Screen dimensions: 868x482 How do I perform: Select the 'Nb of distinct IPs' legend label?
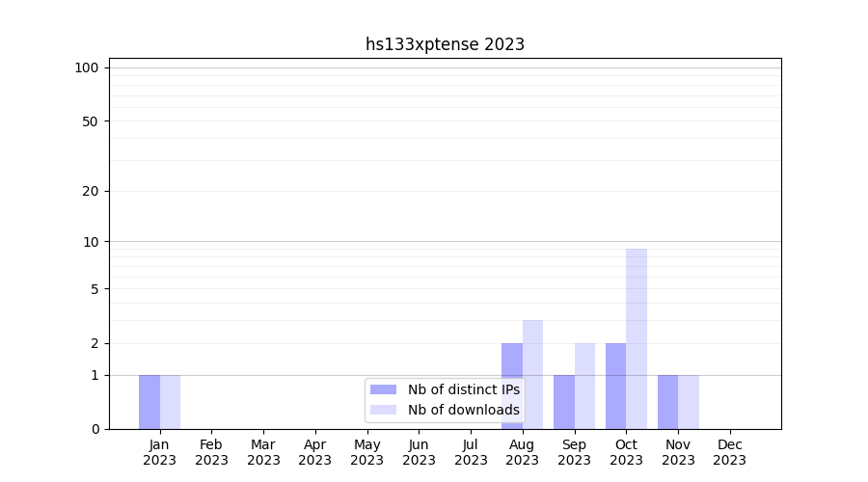[463, 389]
